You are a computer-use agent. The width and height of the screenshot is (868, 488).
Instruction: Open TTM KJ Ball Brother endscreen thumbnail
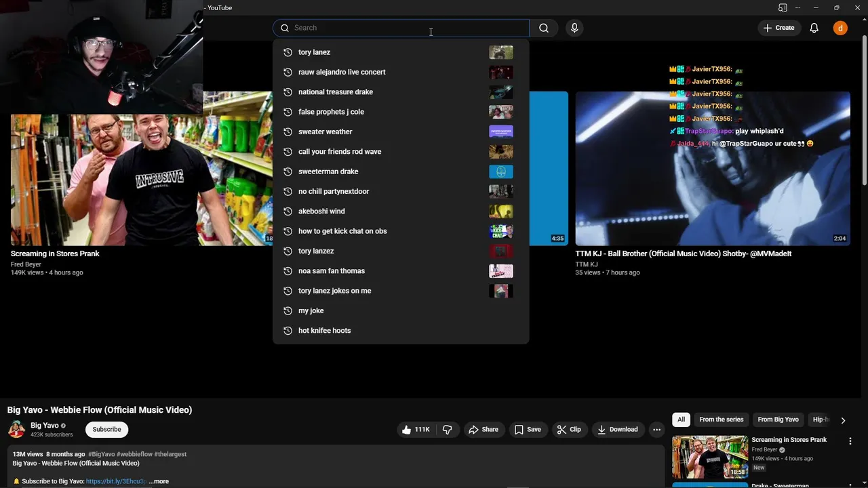[x=713, y=169]
